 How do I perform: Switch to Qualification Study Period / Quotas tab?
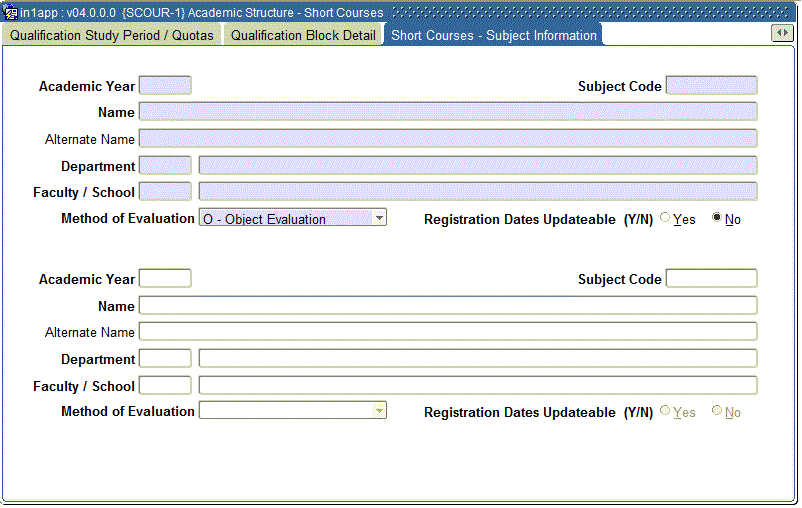[x=112, y=35]
